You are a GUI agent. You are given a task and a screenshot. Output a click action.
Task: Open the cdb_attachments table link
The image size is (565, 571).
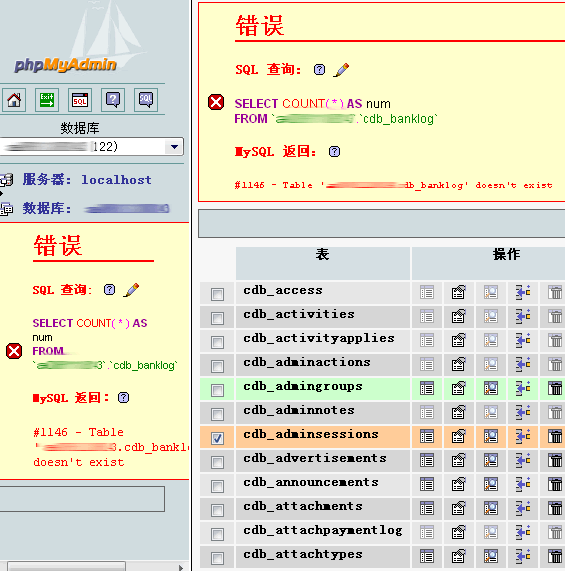pos(303,506)
